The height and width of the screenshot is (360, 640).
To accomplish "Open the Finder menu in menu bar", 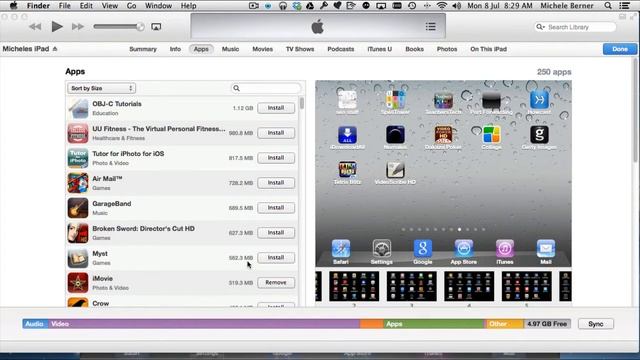I will click(38, 6).
